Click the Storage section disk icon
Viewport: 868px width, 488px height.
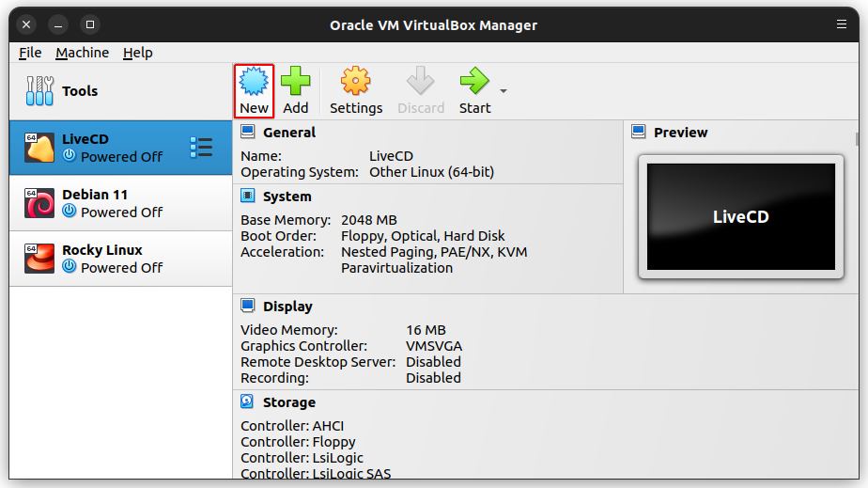(x=247, y=401)
